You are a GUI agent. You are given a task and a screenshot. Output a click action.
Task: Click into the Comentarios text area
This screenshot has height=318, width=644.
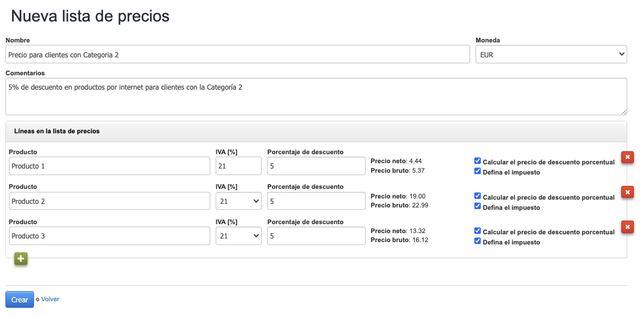pyautogui.click(x=316, y=96)
